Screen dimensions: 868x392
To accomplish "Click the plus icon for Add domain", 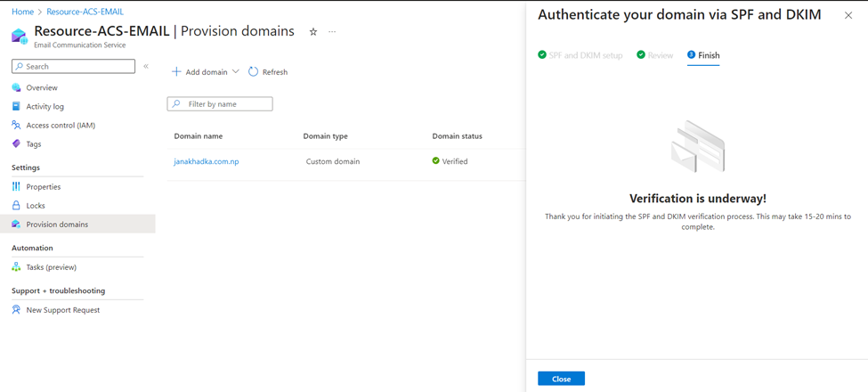I will click(x=176, y=71).
